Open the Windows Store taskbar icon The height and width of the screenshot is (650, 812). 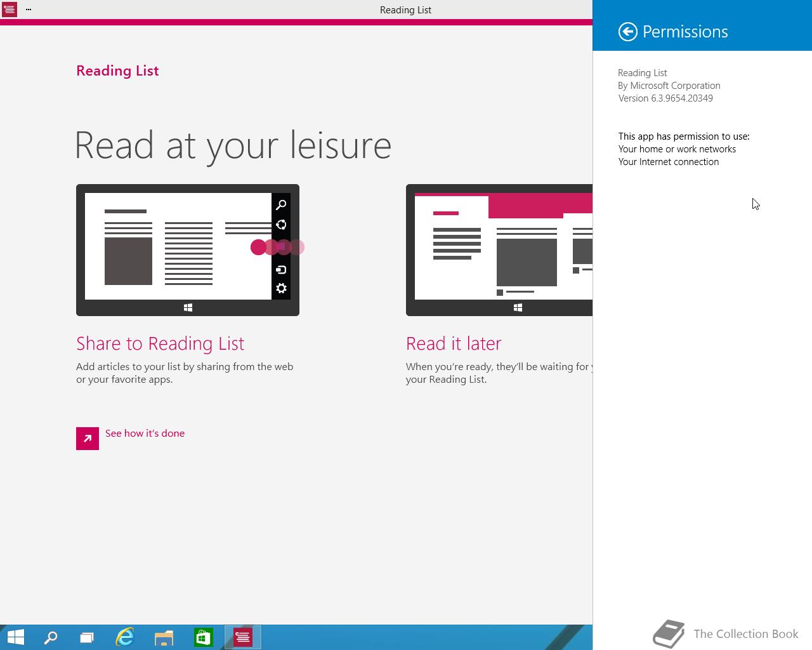[203, 637]
